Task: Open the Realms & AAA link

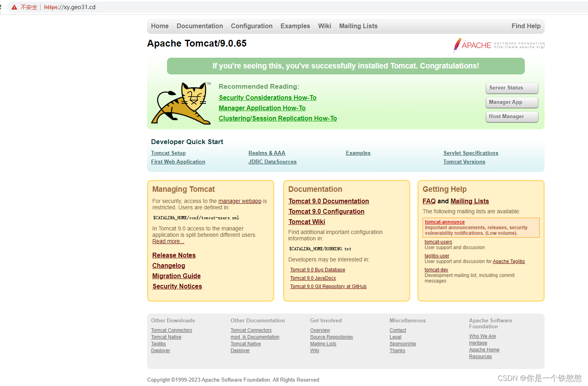Action: pos(267,153)
